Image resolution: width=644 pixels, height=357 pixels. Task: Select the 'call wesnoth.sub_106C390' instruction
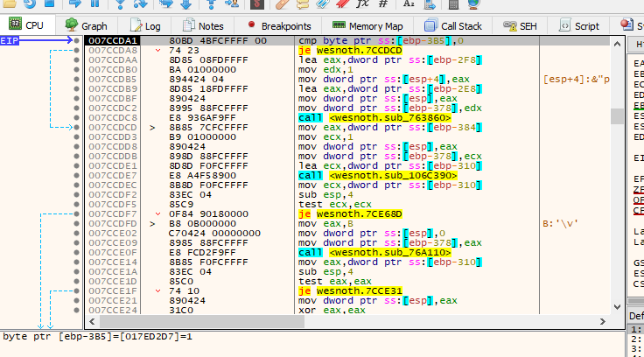point(377,175)
